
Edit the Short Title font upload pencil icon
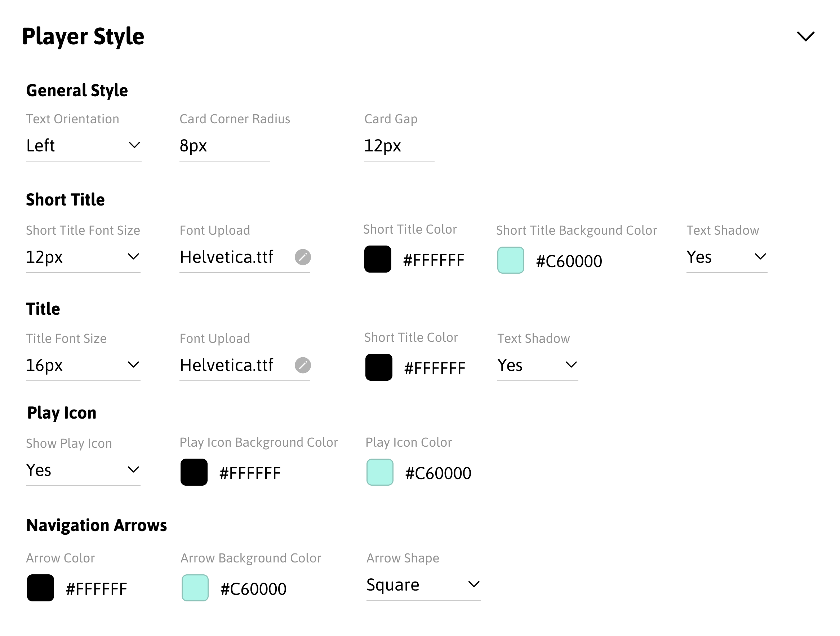(x=303, y=257)
